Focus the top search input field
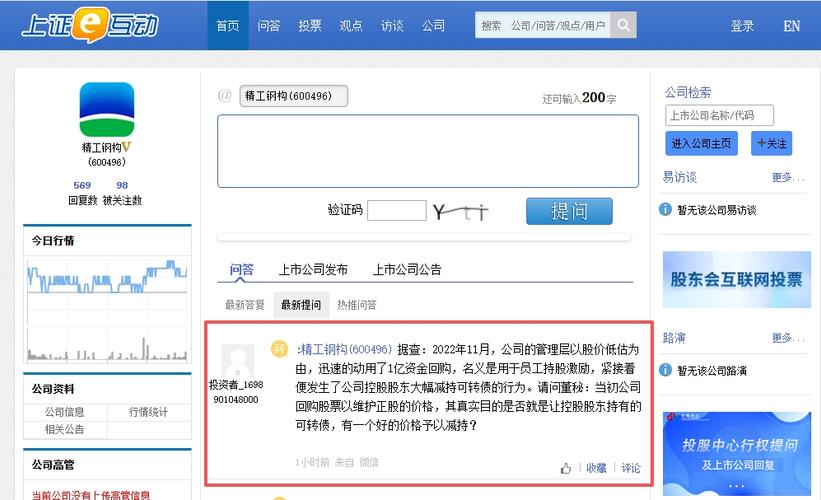The image size is (821, 500). (542, 25)
